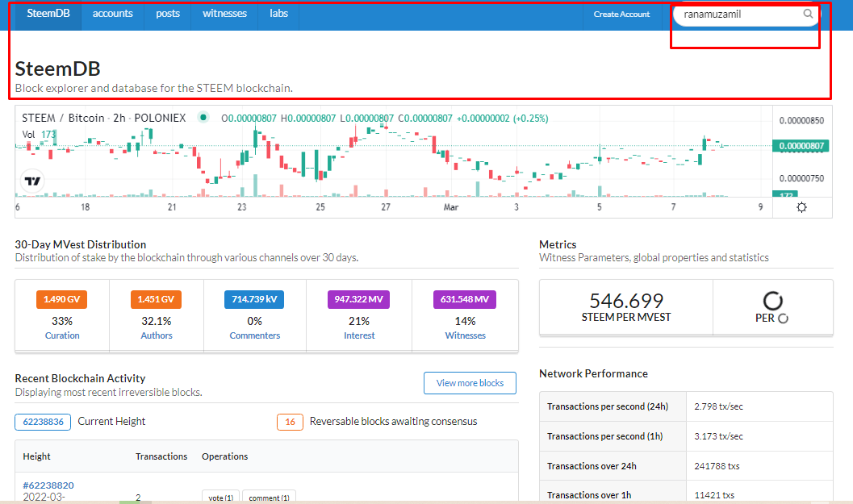Click the Height column header
This screenshot has height=504, width=853.
pos(36,456)
